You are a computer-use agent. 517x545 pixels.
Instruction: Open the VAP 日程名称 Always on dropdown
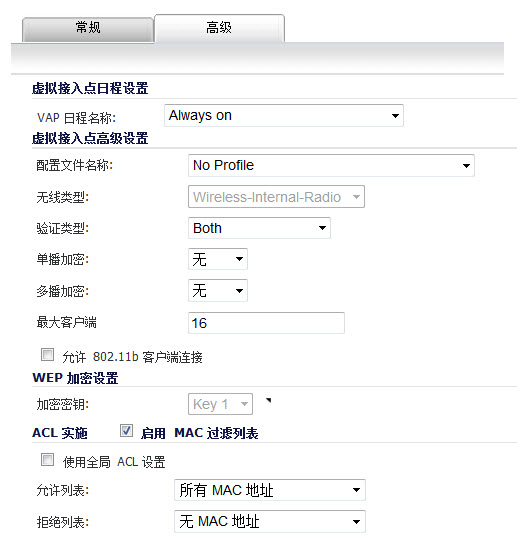coord(284,115)
